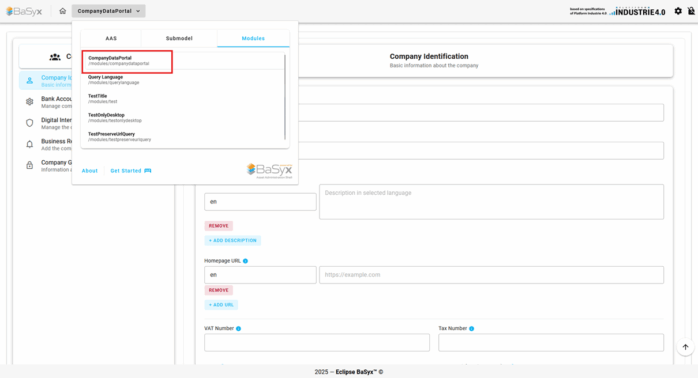
Task: Click the Eclipse BaSyx footer text
Action: coord(359,372)
